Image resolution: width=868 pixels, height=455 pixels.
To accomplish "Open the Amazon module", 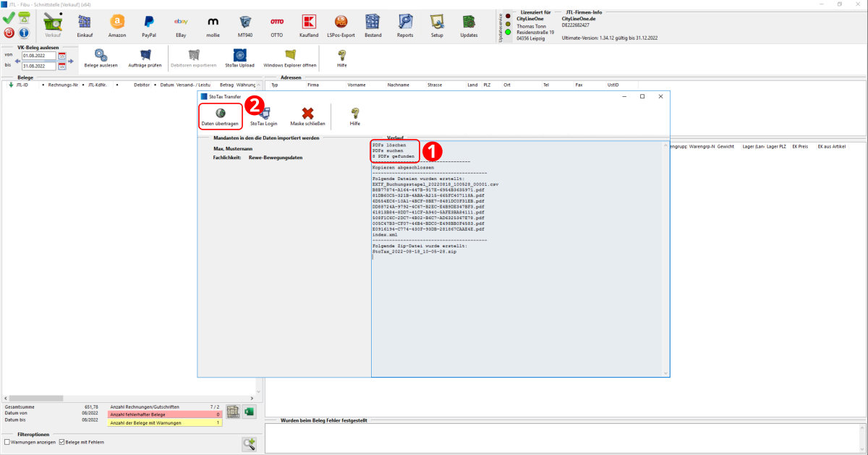I will click(117, 26).
